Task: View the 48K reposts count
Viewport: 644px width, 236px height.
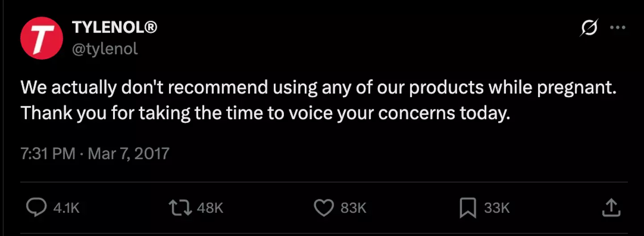Action: [210, 208]
